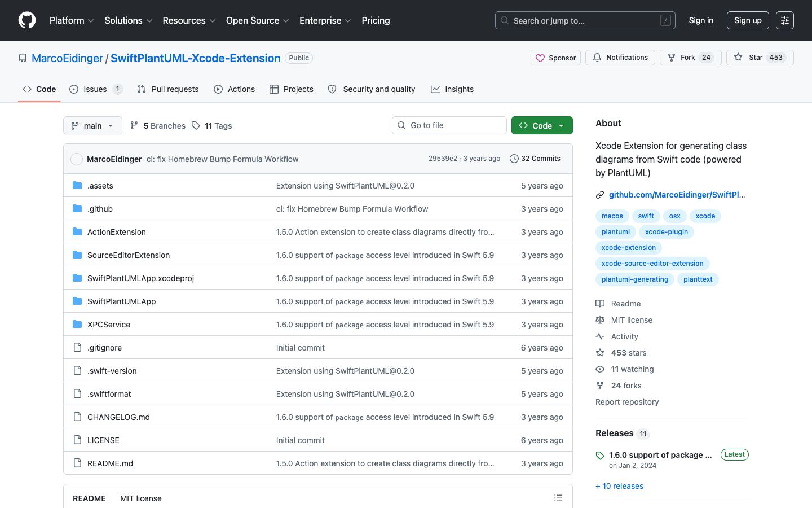
Task: Click the README outline list icon
Action: coord(558,498)
